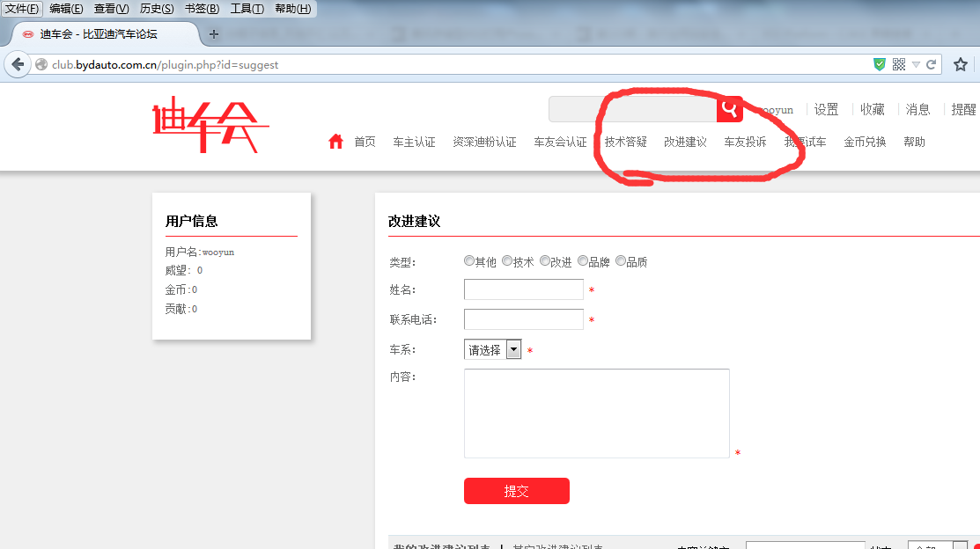The width and height of the screenshot is (980, 549).
Task: Open the 技术答疑 navigation link
Action: (625, 142)
